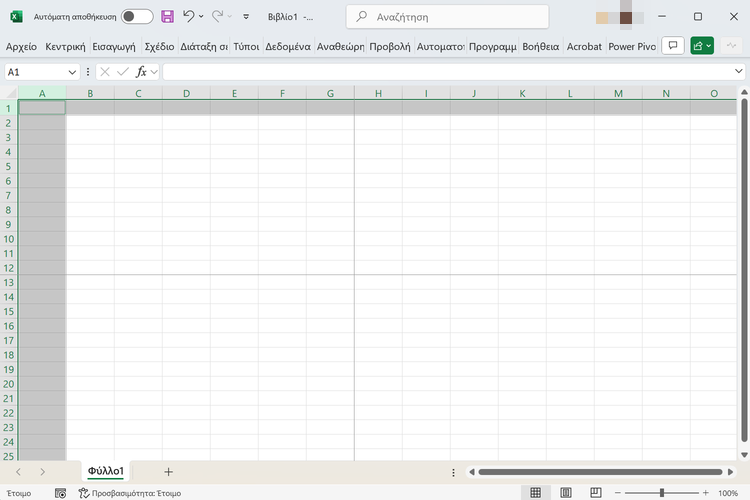This screenshot has width=750, height=500.
Task: Open the Διάταξη σελίδας tab
Action: 204,46
